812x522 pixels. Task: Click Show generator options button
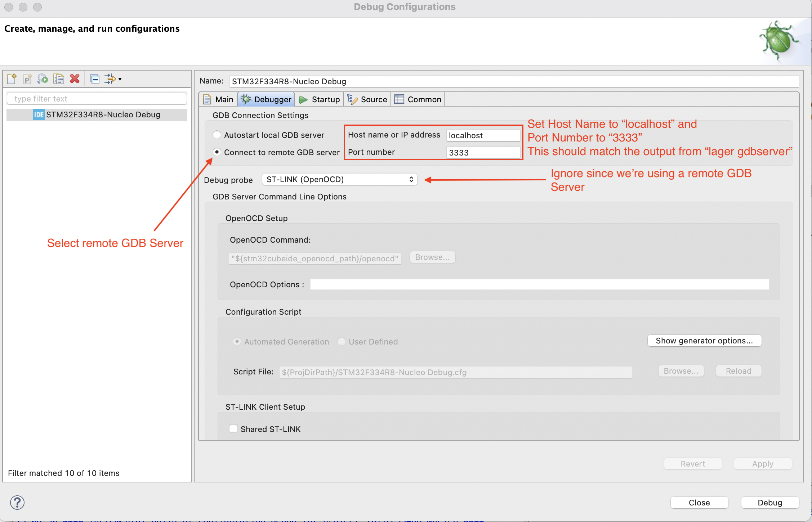pos(705,341)
